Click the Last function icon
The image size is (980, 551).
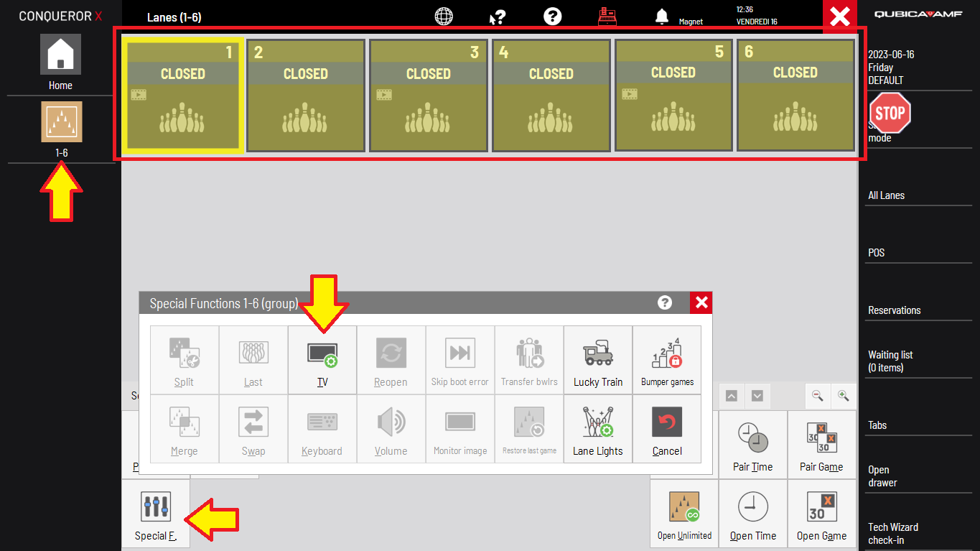point(253,360)
